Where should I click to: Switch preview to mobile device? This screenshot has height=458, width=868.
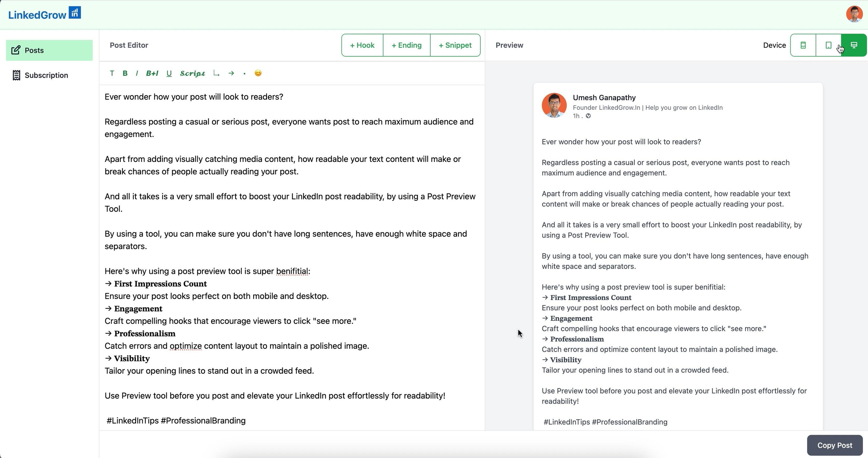coord(803,45)
